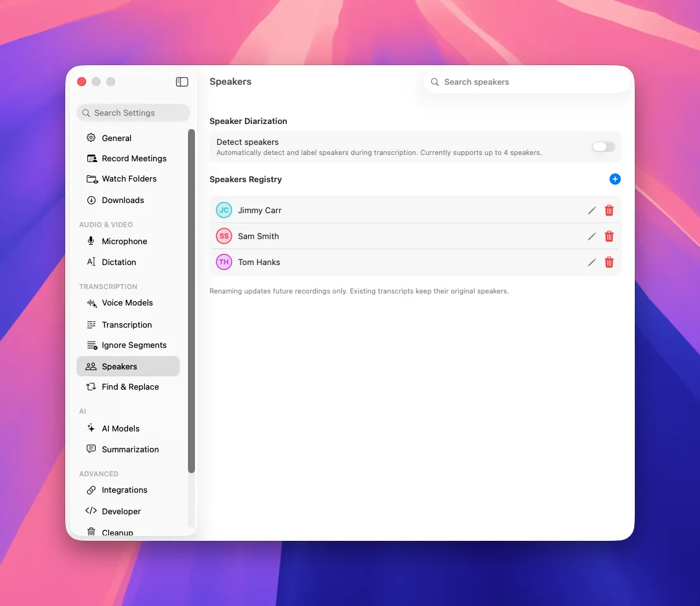Click the General gear icon
700x606 pixels.
[91, 137]
